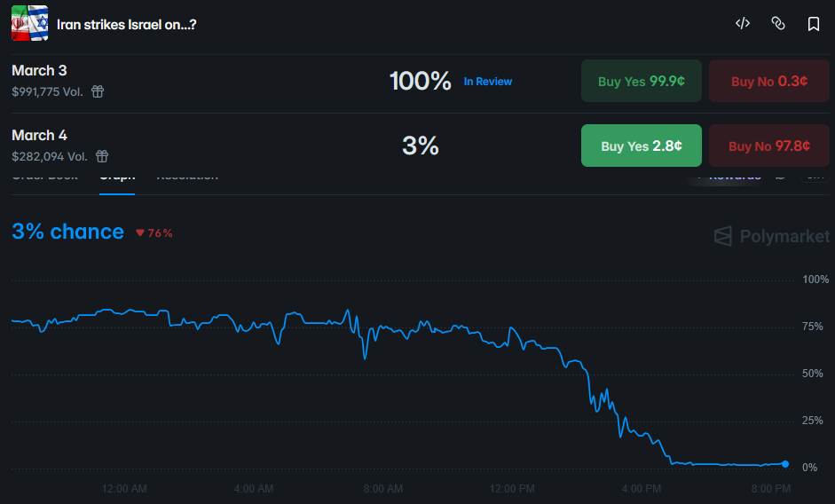The height and width of the screenshot is (504, 835).
Task: Buy No at 0.3¢ for March 3
Action: click(x=769, y=81)
